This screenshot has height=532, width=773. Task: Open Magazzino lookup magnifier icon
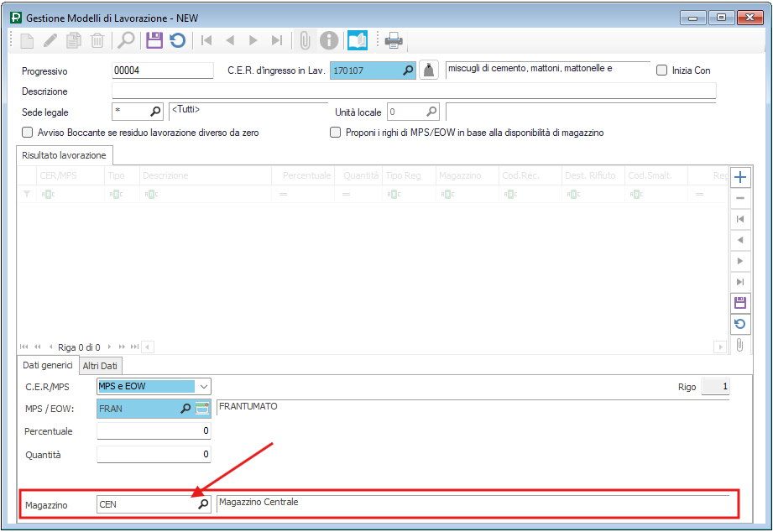pos(202,504)
